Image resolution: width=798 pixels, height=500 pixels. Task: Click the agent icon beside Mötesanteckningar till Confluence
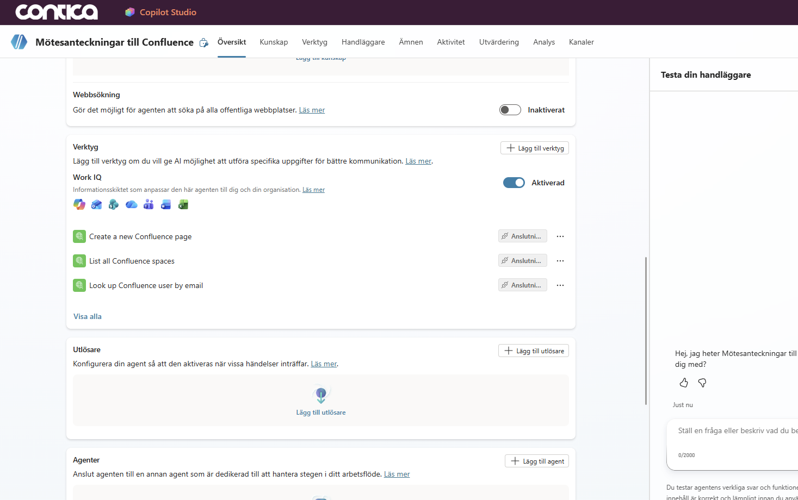[19, 42]
